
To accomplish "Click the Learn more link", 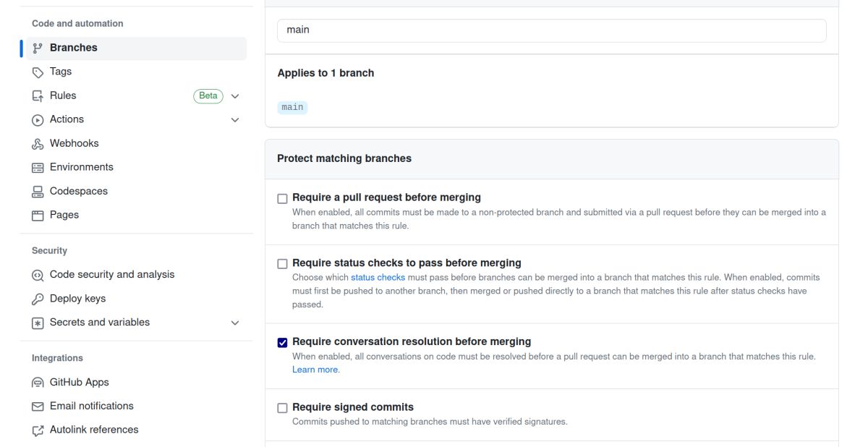I will [x=315, y=370].
